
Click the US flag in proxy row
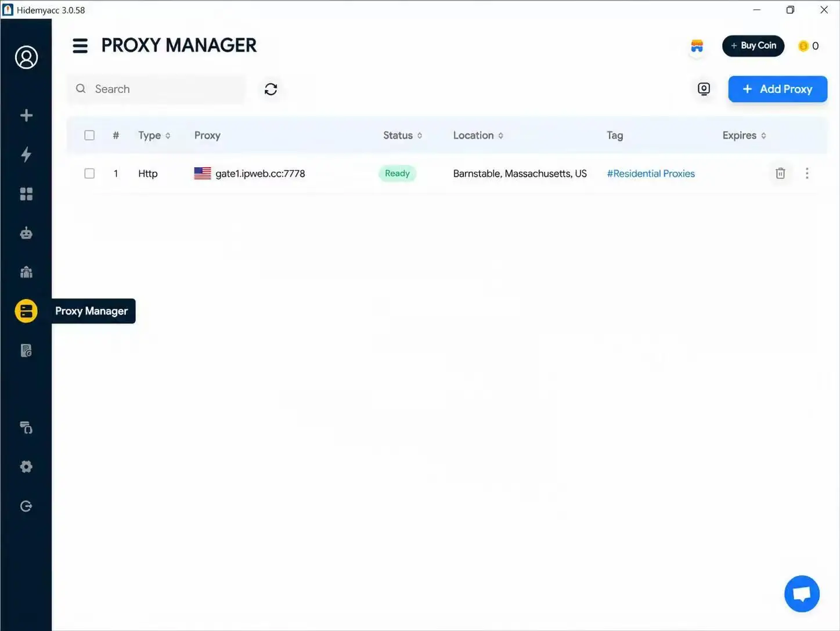coord(203,173)
